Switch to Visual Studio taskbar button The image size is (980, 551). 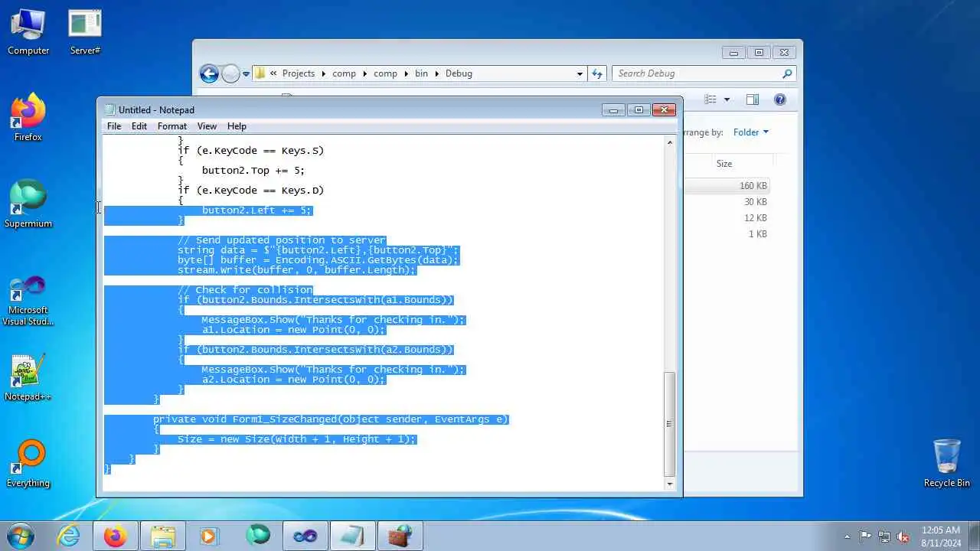(305, 536)
